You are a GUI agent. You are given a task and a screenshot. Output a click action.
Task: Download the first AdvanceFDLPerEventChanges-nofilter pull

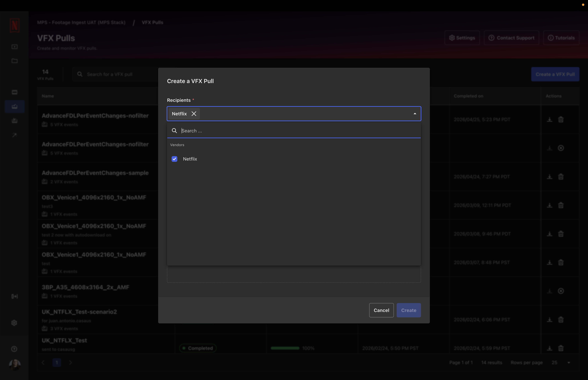click(550, 119)
